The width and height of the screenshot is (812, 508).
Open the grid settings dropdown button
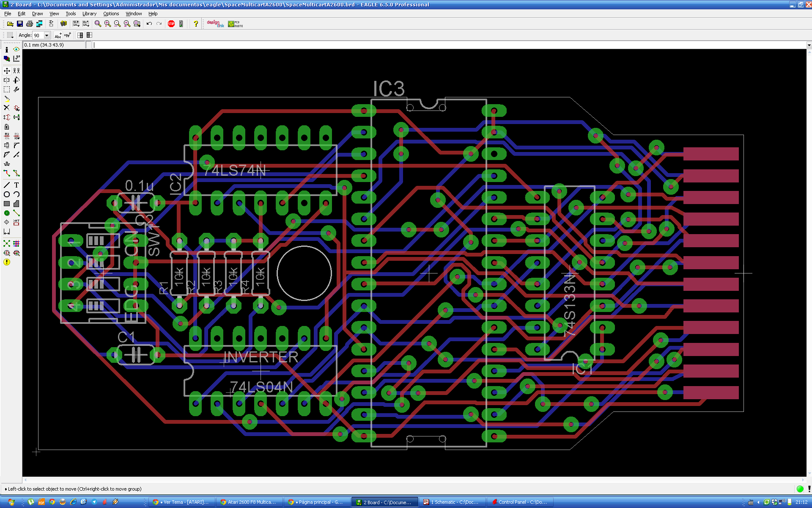[10, 35]
